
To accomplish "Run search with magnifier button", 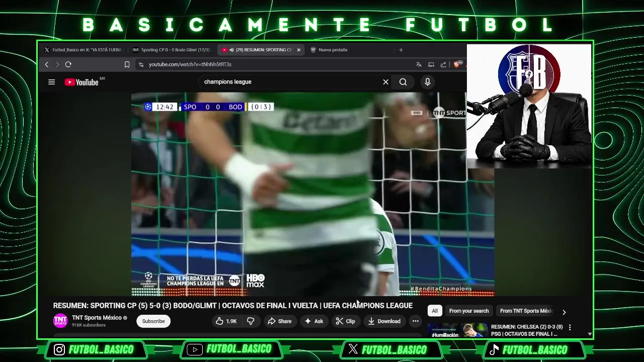I will 403,82.
